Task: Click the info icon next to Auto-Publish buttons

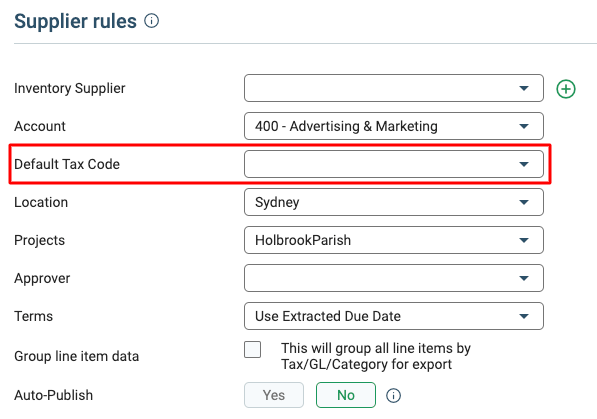Action: pos(393,395)
